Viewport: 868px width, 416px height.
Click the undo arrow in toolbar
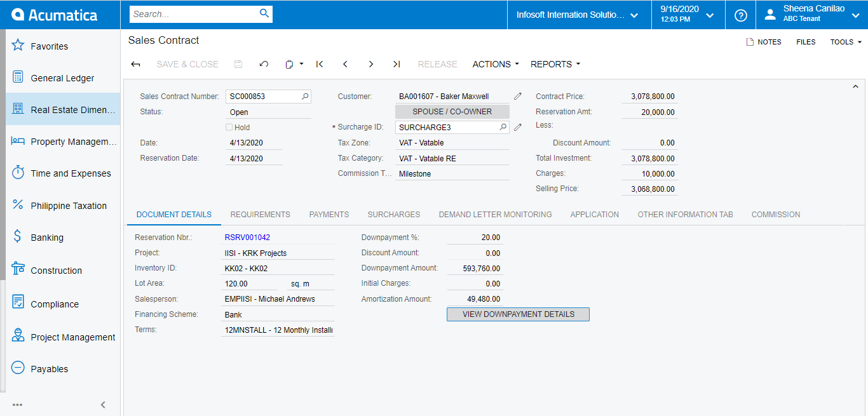click(264, 64)
